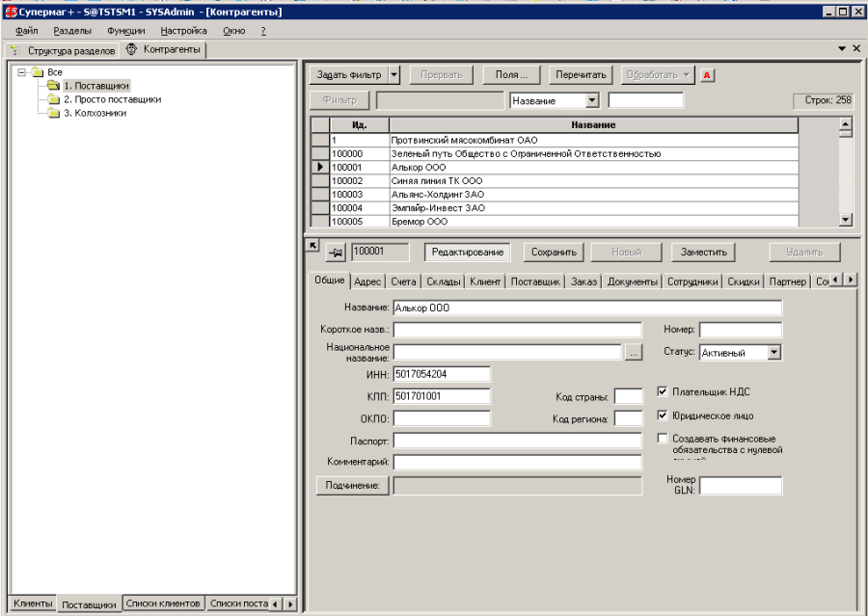Click the Короткое назв. input field

518,330
